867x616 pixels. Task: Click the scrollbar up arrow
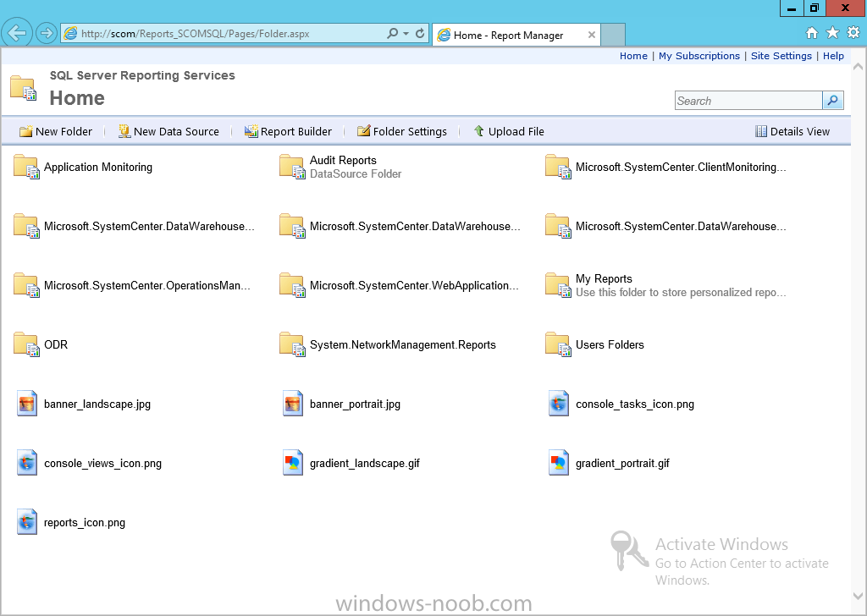[x=859, y=67]
